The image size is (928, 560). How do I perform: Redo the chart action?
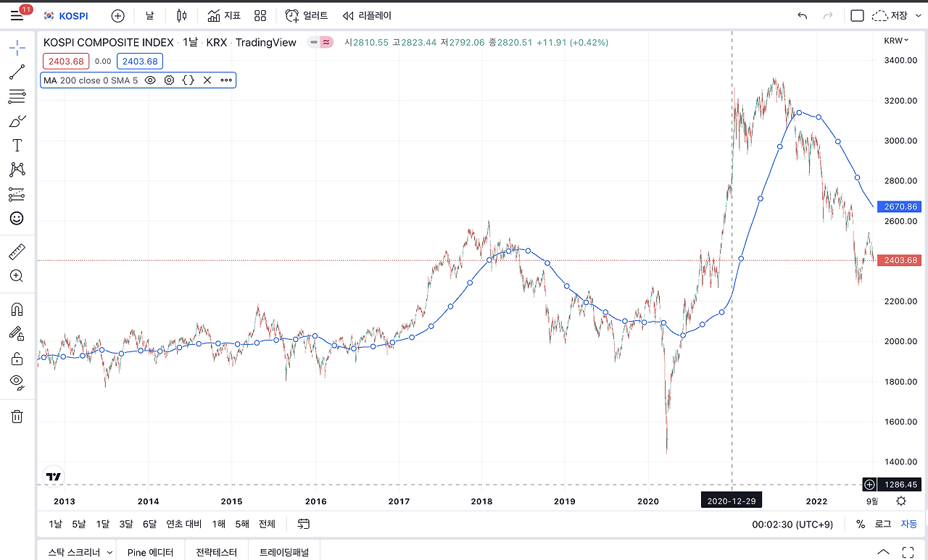tap(827, 16)
